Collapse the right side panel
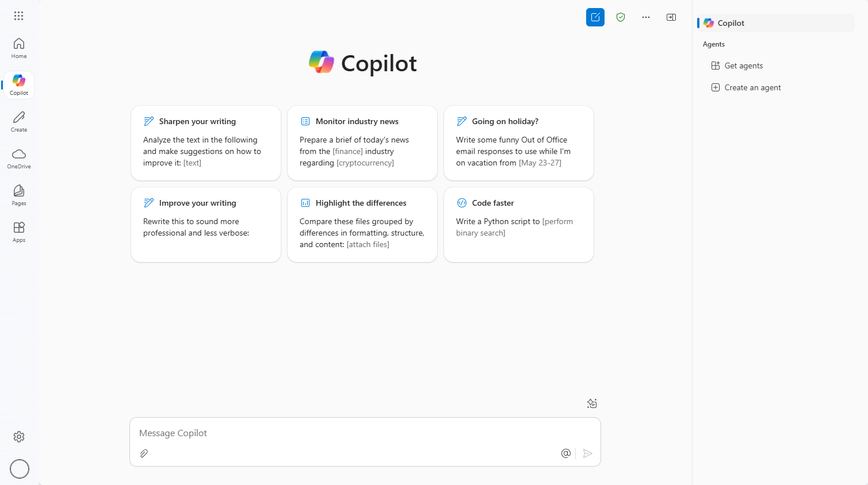The image size is (868, 485). point(671,17)
